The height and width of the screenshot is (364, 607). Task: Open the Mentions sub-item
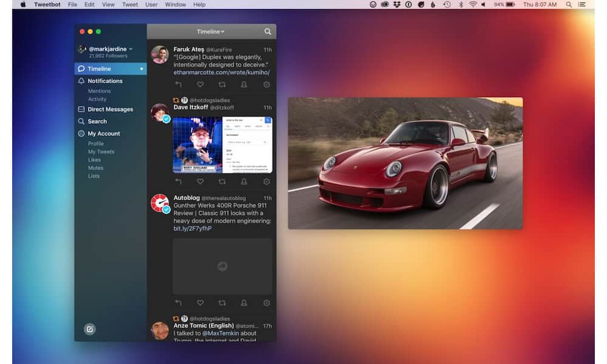[99, 91]
